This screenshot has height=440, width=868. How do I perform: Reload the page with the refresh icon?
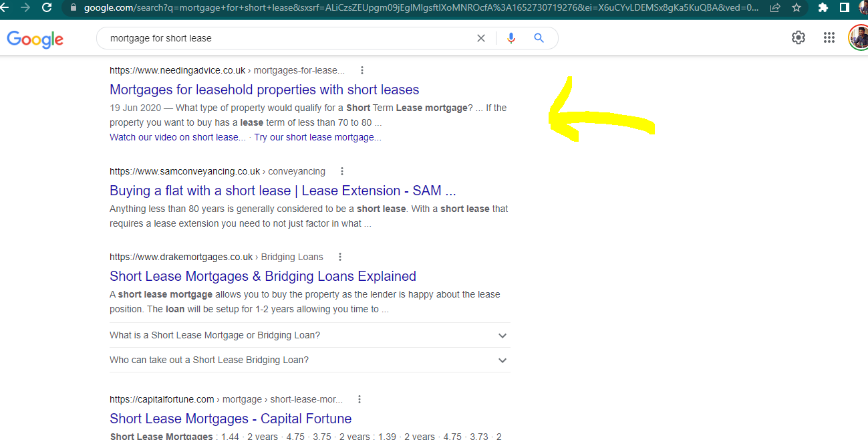[x=47, y=7]
